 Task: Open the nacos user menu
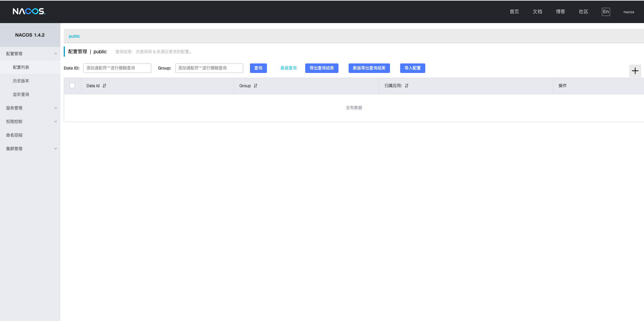(629, 12)
